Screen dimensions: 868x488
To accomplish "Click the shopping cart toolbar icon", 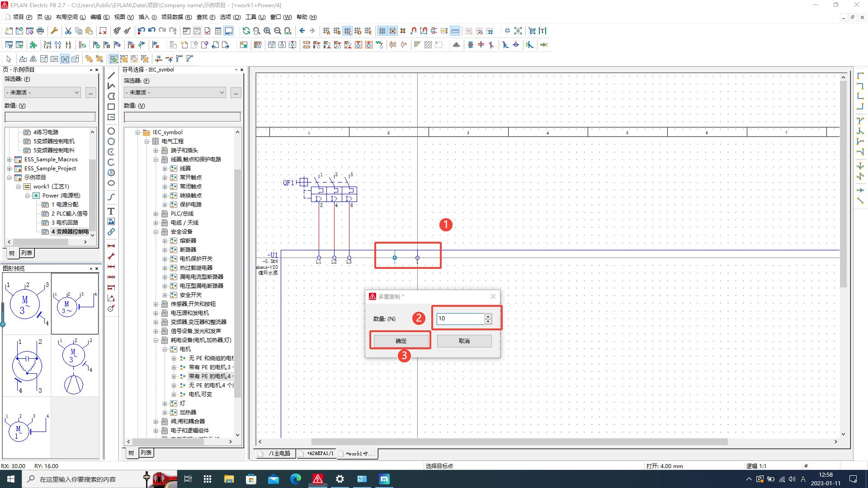I will [532, 31].
